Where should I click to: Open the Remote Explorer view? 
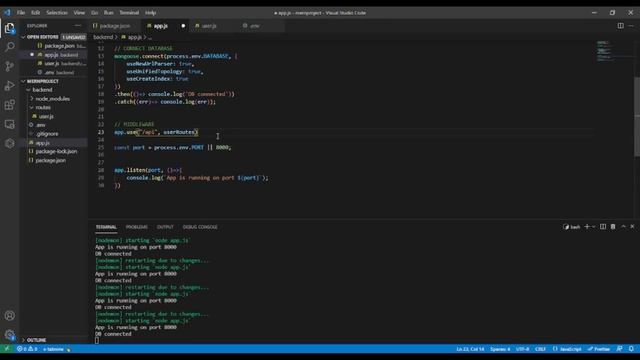(x=9, y=124)
